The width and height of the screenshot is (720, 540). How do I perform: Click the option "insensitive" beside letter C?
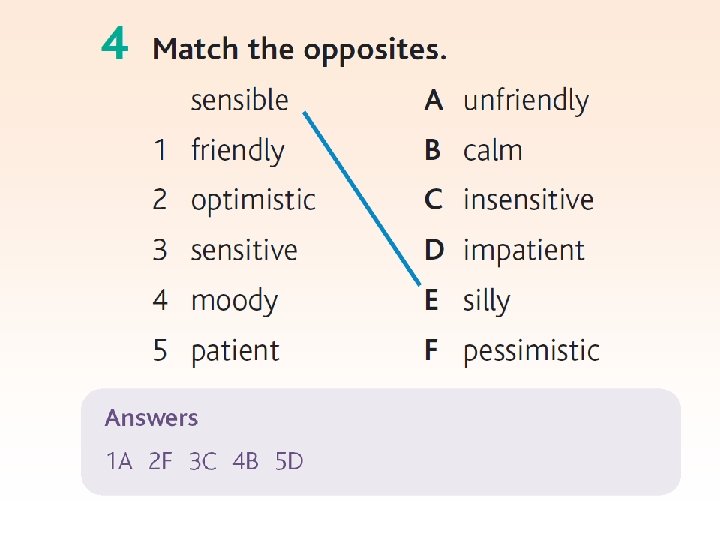tap(528, 200)
